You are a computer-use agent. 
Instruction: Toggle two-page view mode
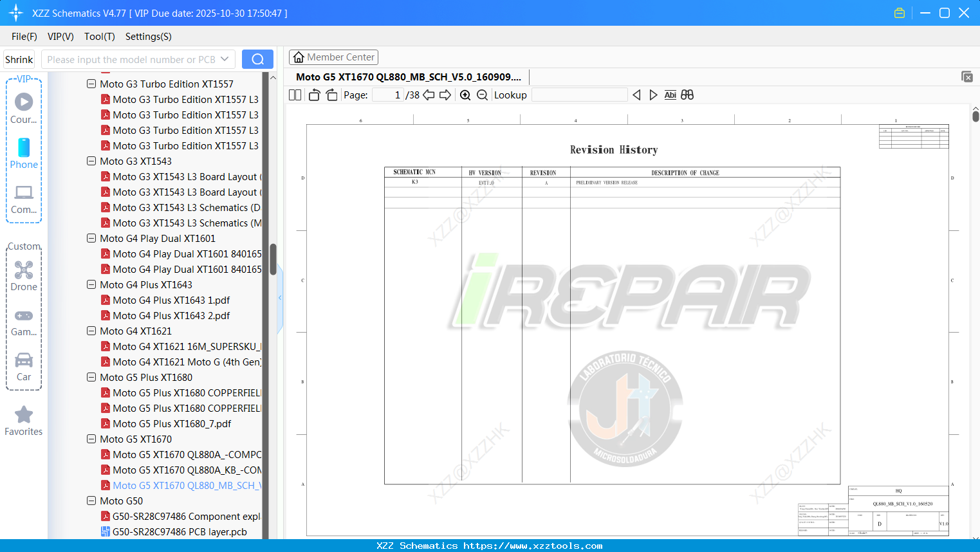[x=294, y=95]
